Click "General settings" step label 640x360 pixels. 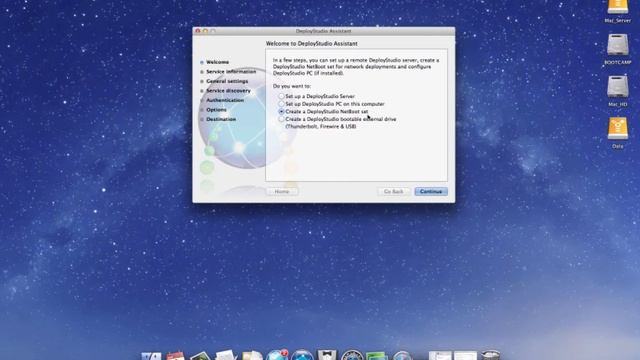click(x=227, y=81)
